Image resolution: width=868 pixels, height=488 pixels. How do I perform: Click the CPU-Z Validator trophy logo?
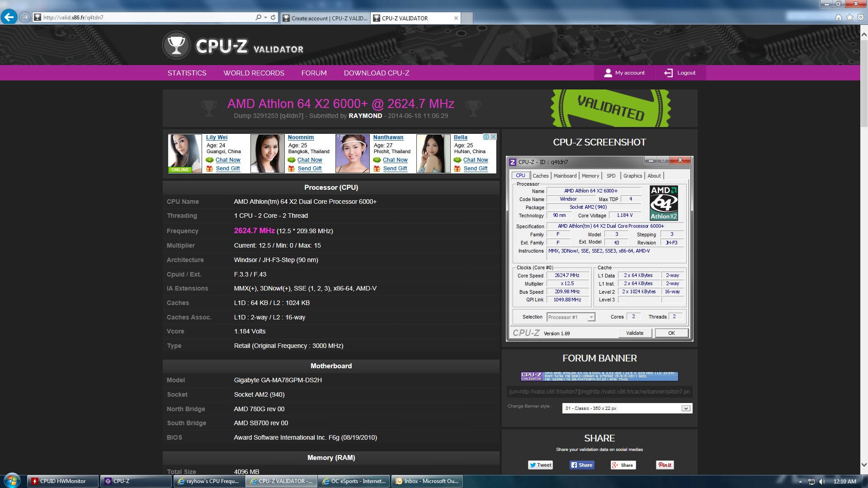pyautogui.click(x=176, y=45)
